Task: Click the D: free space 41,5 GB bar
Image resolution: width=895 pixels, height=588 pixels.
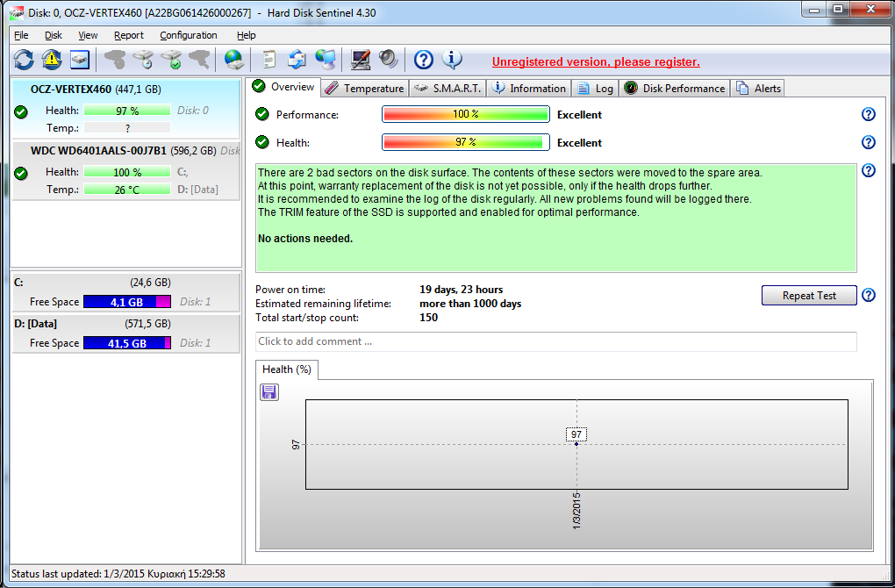Action: [126, 343]
